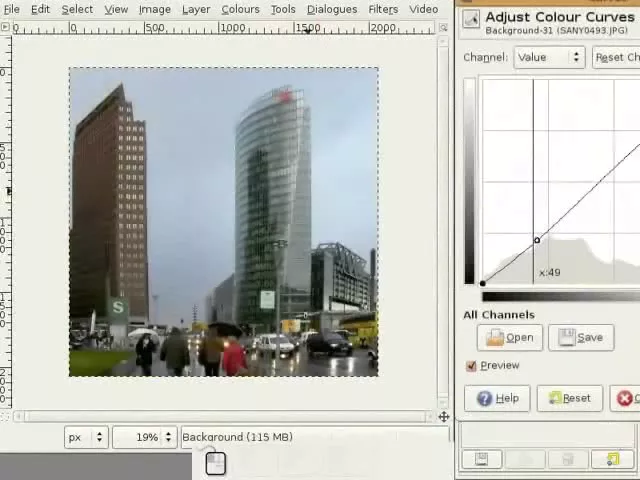The image size is (640, 480).
Task: Open the Tools menu
Action: pyautogui.click(x=283, y=9)
